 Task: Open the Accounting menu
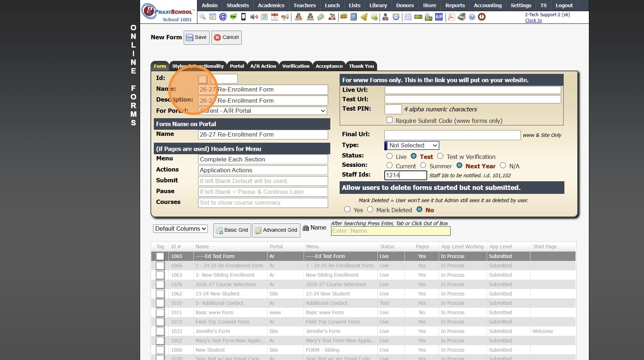tap(488, 5)
